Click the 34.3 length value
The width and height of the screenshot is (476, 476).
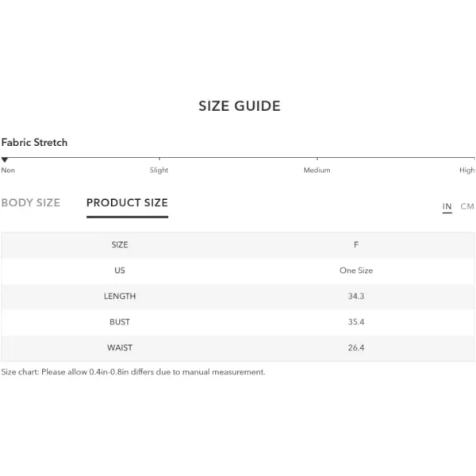pos(356,296)
